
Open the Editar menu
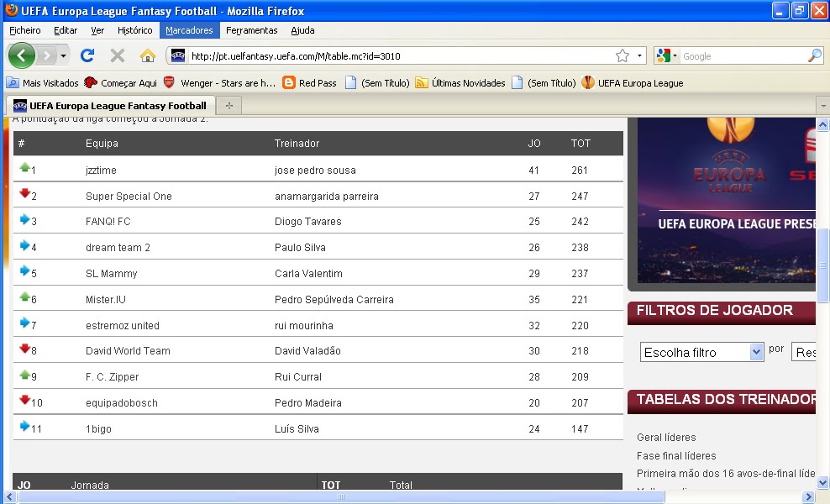[x=66, y=30]
